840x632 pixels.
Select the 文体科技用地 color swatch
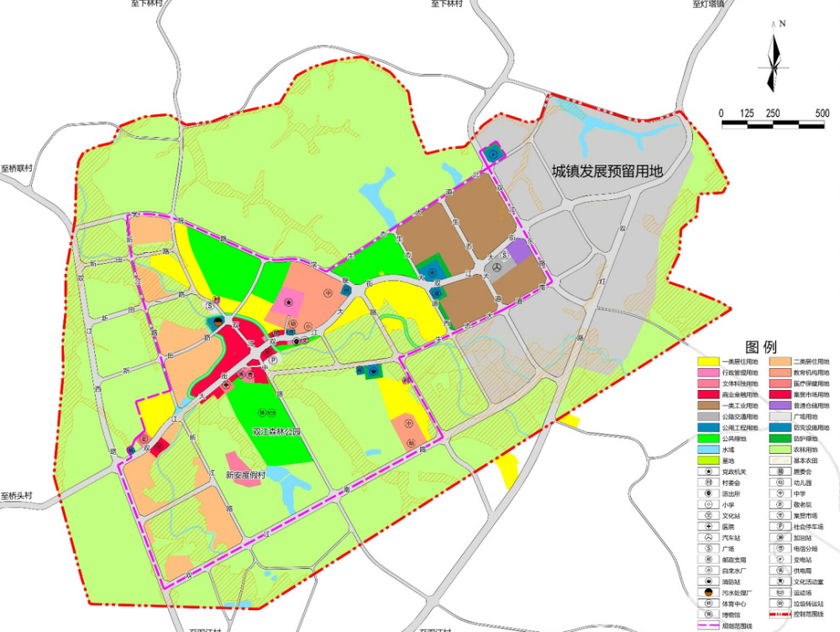[x=708, y=384]
